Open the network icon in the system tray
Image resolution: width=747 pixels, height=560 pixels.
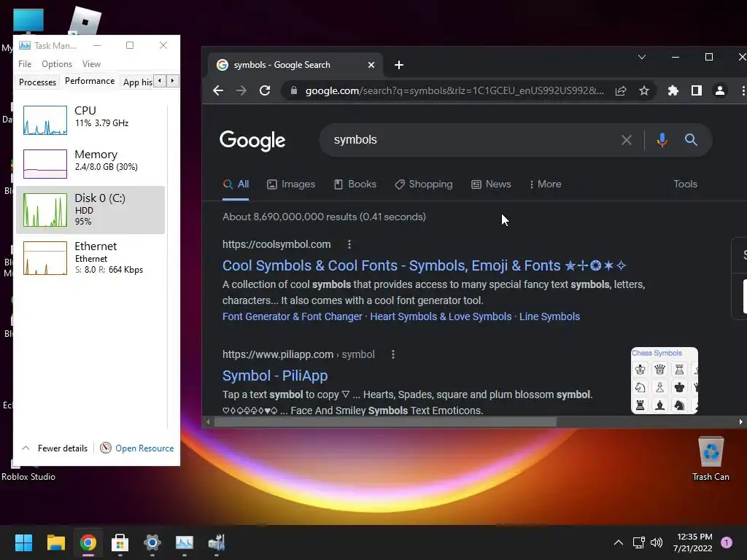click(x=638, y=542)
